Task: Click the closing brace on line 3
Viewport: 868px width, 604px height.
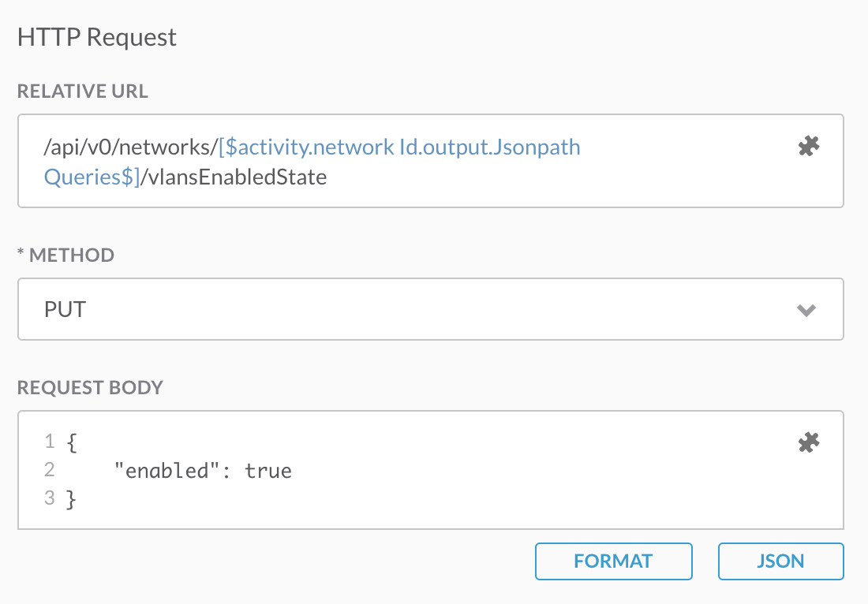Action: click(x=72, y=498)
